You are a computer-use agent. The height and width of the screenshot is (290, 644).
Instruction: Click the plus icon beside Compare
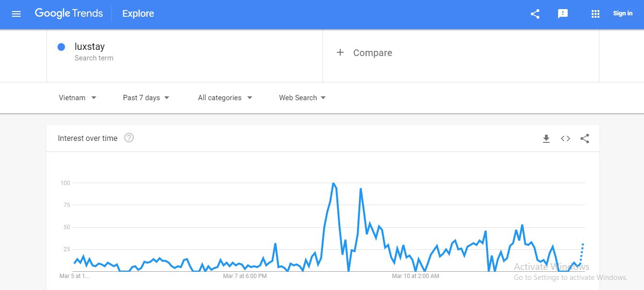tap(340, 53)
